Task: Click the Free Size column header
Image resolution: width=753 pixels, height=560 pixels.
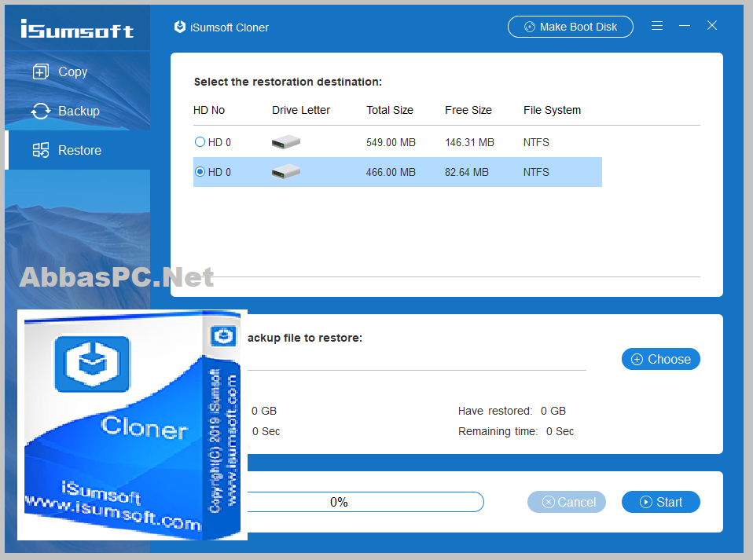Action: (x=468, y=111)
